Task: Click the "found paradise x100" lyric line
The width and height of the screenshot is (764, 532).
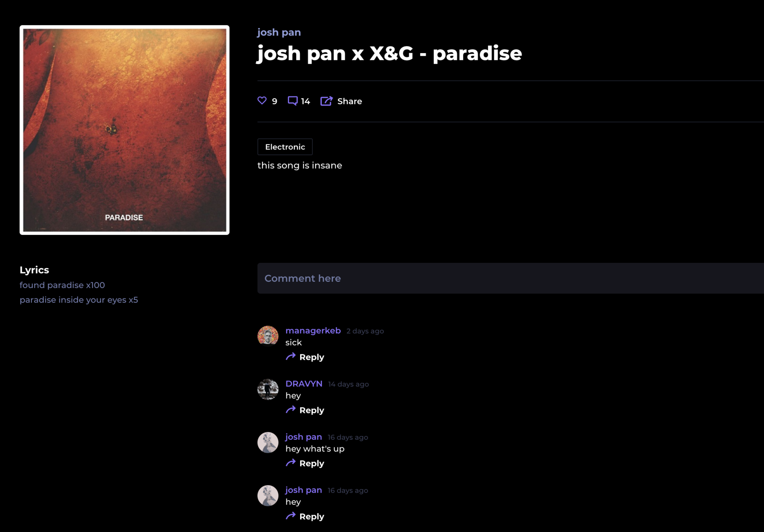Action: pyautogui.click(x=62, y=285)
